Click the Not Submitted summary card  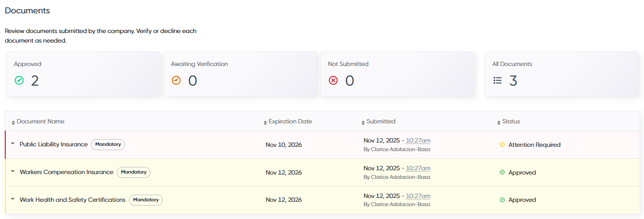coord(397,74)
